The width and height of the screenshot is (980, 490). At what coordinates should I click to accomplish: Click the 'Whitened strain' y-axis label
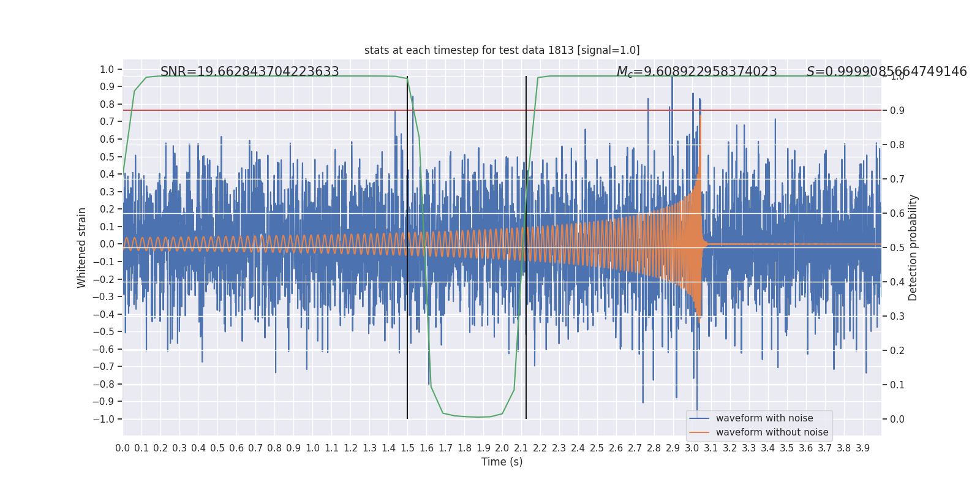click(x=82, y=247)
